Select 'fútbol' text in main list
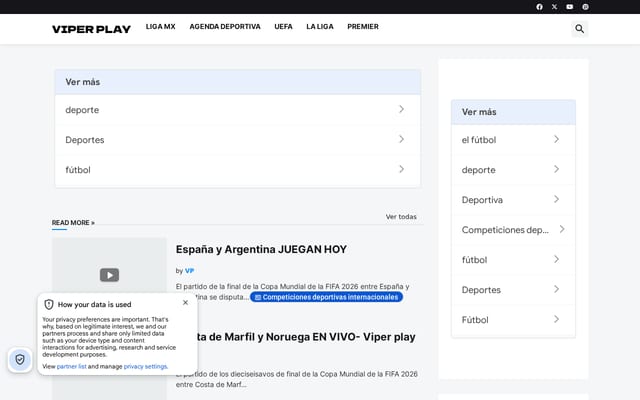The image size is (640, 400). tap(78, 170)
